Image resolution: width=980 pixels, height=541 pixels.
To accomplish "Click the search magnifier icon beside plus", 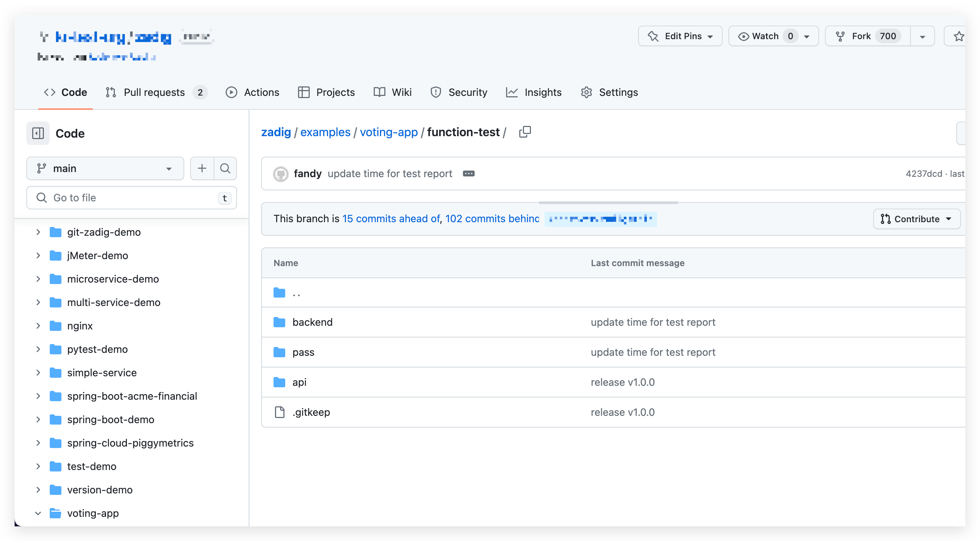I will (225, 168).
